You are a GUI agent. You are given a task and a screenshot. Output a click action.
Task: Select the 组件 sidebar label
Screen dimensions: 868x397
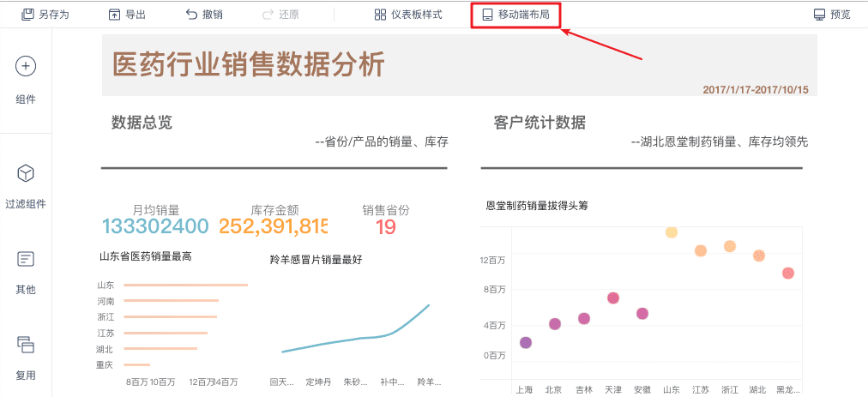[26, 99]
